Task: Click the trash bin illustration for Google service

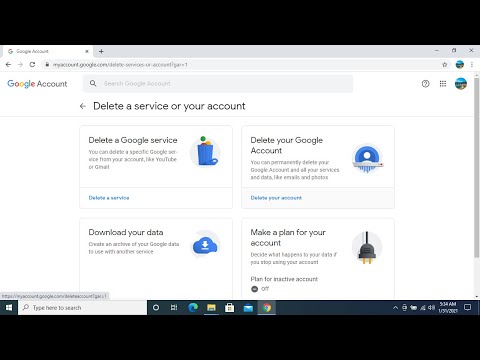Action: click(205, 151)
